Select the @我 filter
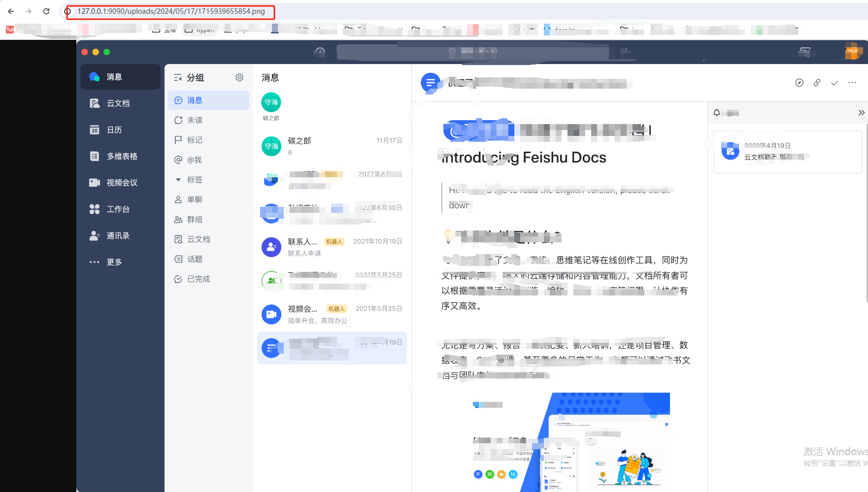The height and width of the screenshot is (492, 868). pos(208,160)
